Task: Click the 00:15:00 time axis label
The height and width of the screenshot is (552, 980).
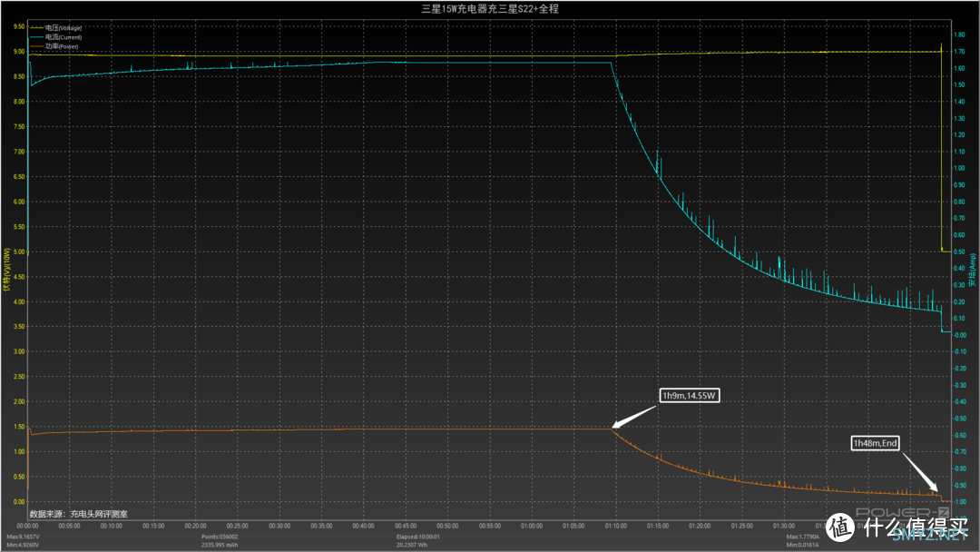Action: click(153, 526)
